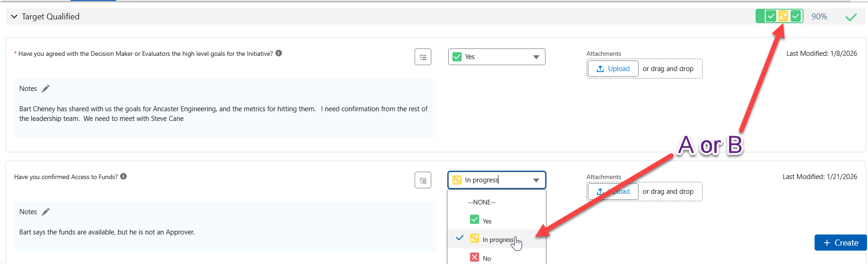This screenshot has height=264, width=868.
Task: Edit Notes pencil for Bart Cheney goals note
Action: pos(46,89)
